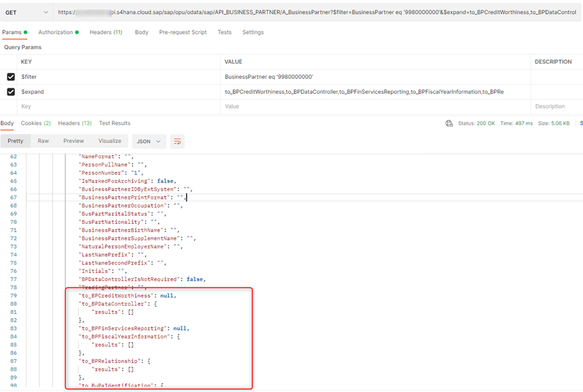Open the request Settings tab
Screen dimensions: 583x392
(x=253, y=32)
